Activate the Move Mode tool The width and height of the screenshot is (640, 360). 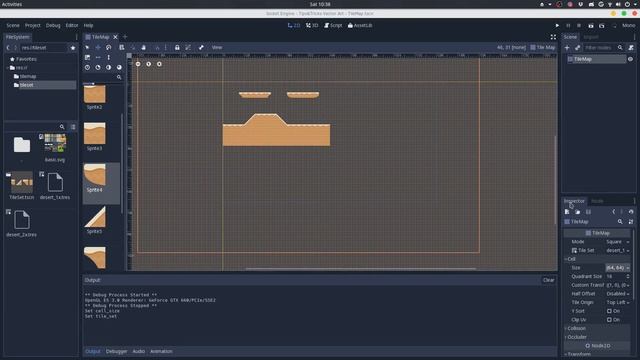coord(98,47)
